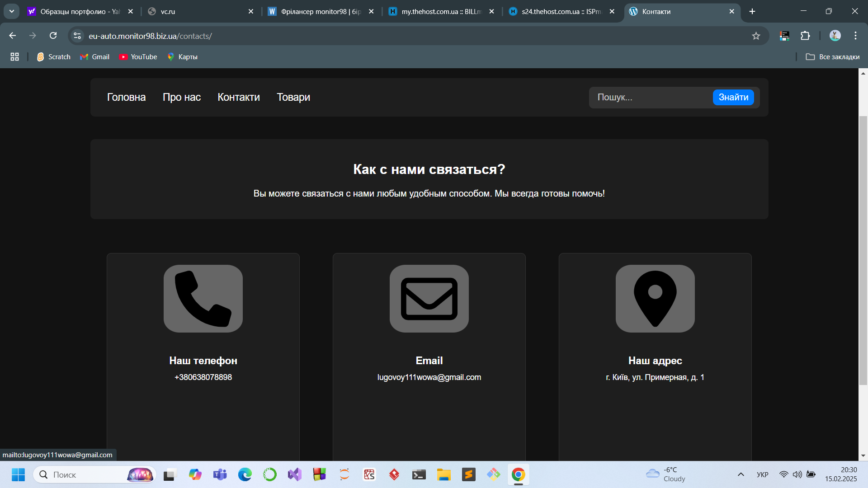Open the Товари menu item
This screenshot has width=868, height=488.
[x=293, y=97]
